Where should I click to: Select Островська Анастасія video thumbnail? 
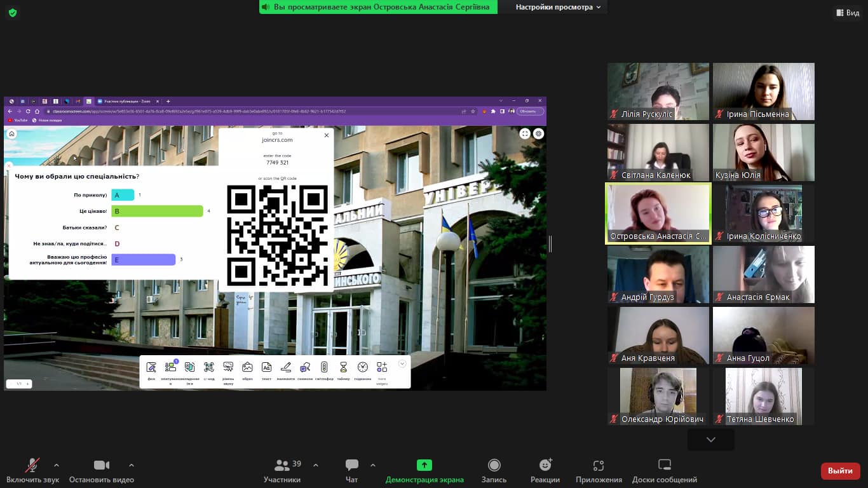[x=658, y=213]
